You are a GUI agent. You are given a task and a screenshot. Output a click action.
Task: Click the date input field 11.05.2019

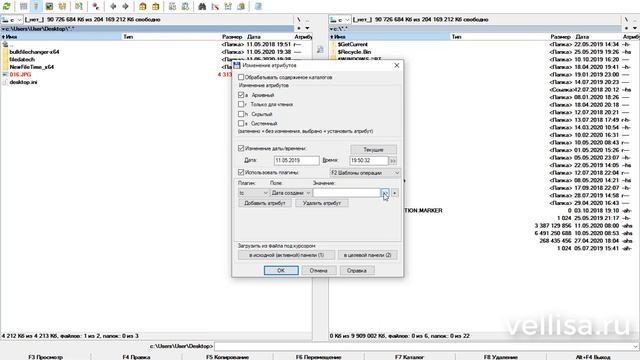tap(297, 160)
